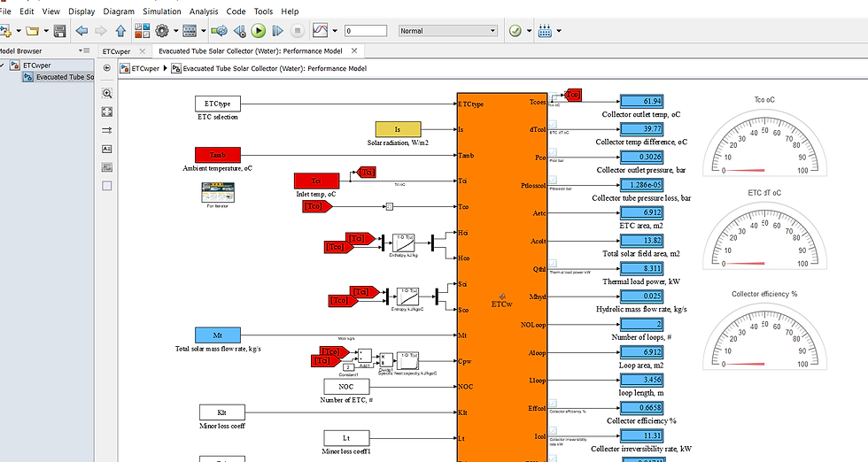Update the diagram via toolbar
This screenshot has height=462, width=868.
click(x=220, y=31)
